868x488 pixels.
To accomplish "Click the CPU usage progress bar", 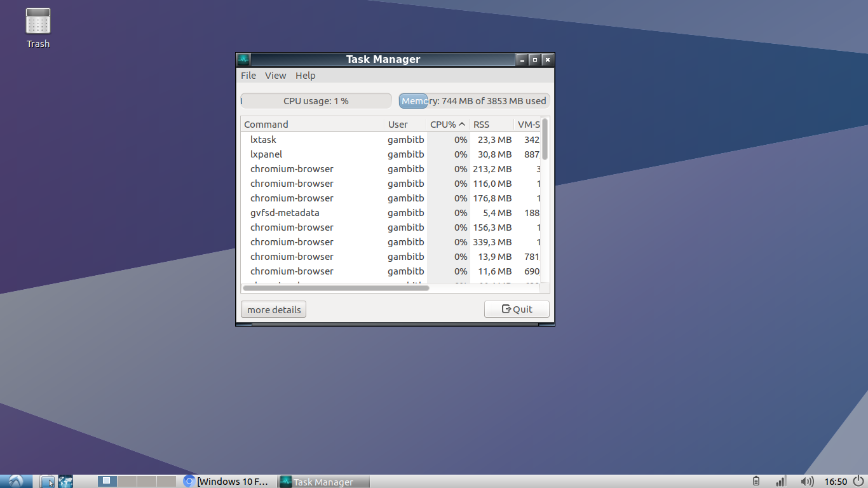I will coord(316,101).
